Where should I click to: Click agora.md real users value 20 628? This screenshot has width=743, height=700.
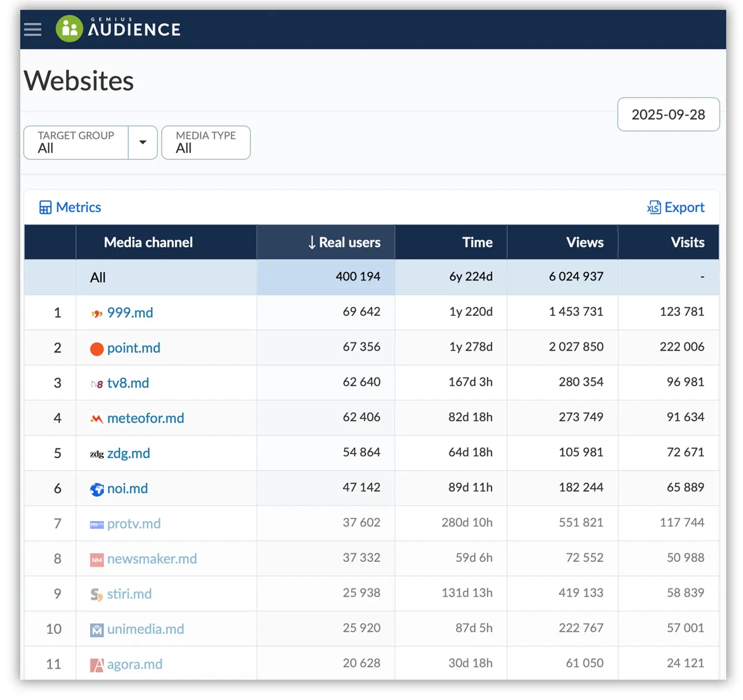[362, 663]
